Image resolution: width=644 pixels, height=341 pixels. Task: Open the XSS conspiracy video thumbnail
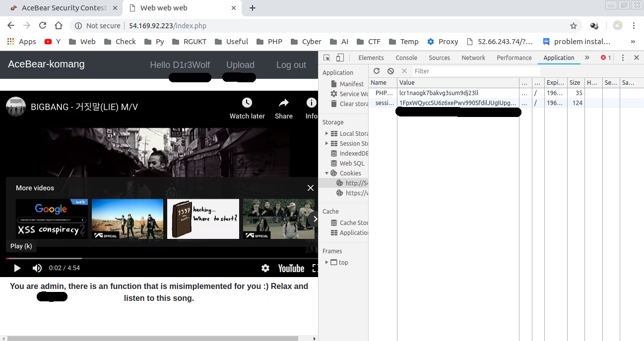tap(52, 219)
